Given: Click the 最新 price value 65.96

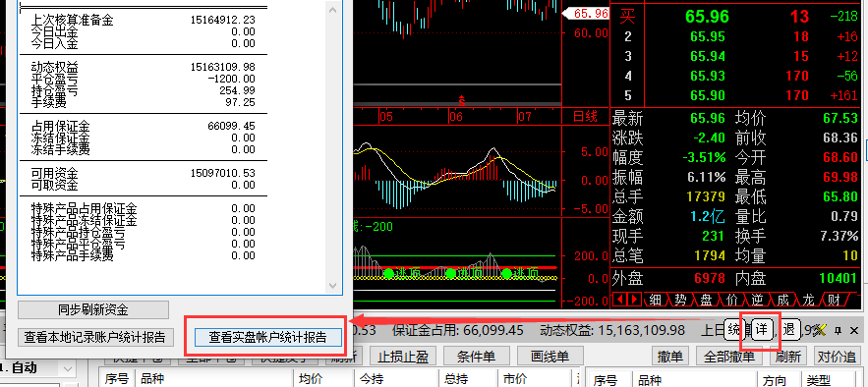Looking at the screenshot, I should pos(708,118).
